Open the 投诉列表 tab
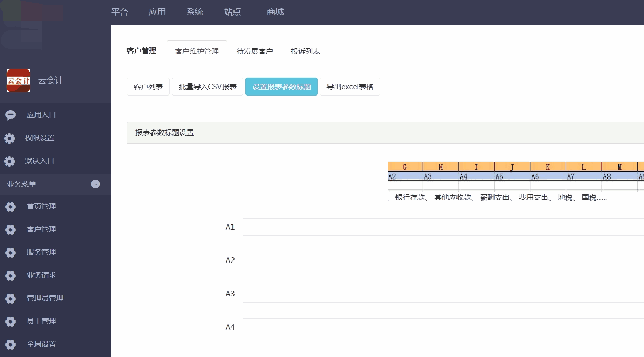The image size is (644, 357). click(x=305, y=51)
